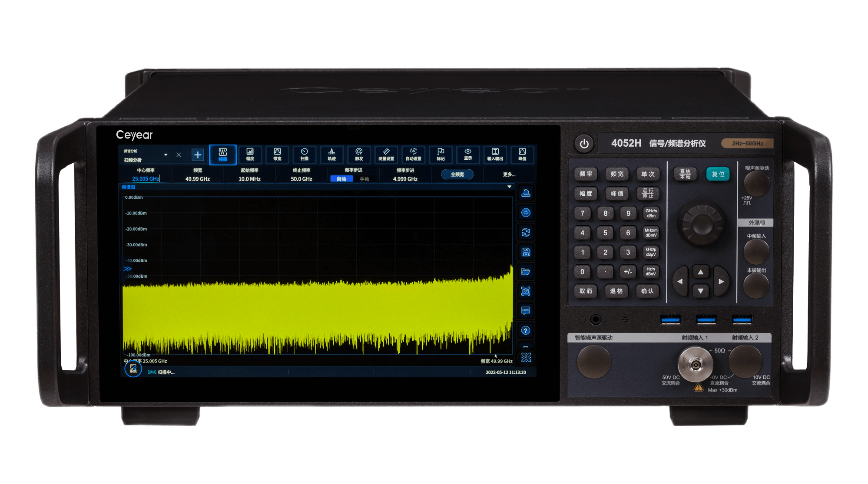The width and height of the screenshot is (868, 484).
Task: Click the 触发 (trigger) icon
Action: click(359, 154)
